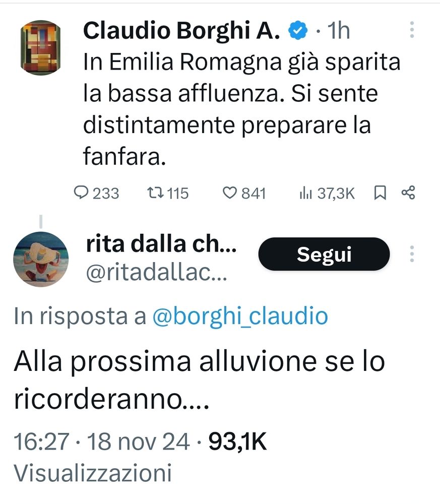Open three-dot menu on Claudio Borghi's tweet

412,30
